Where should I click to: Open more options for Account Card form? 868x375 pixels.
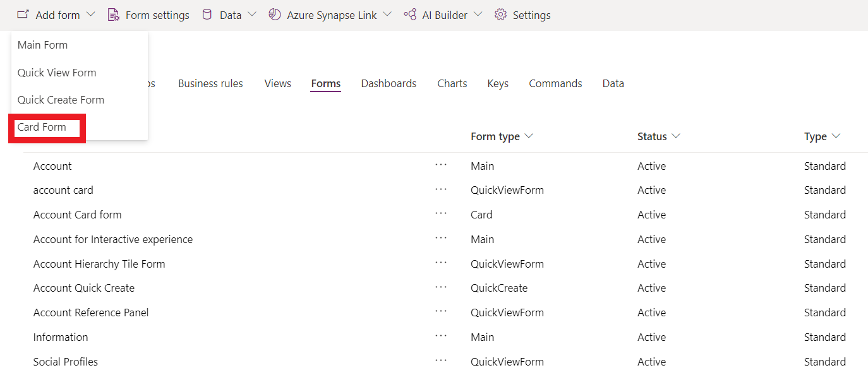pos(441,214)
